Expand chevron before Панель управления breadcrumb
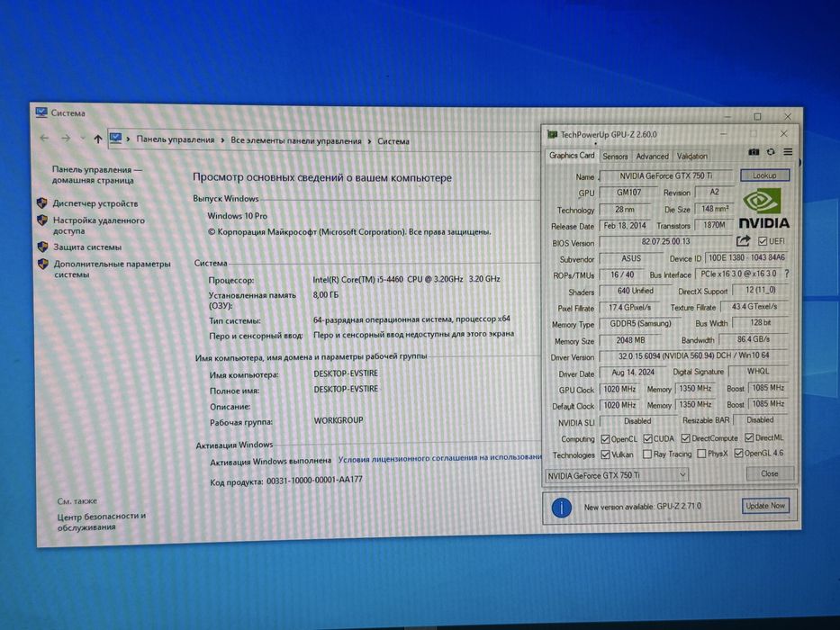 pyautogui.click(x=128, y=139)
